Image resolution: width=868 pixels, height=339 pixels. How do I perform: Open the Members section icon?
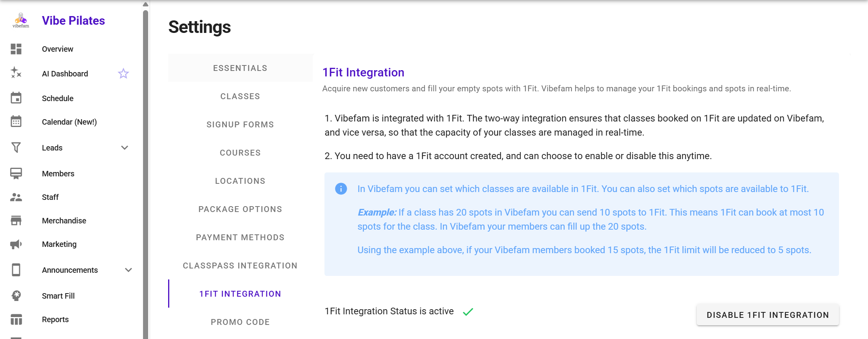16,173
